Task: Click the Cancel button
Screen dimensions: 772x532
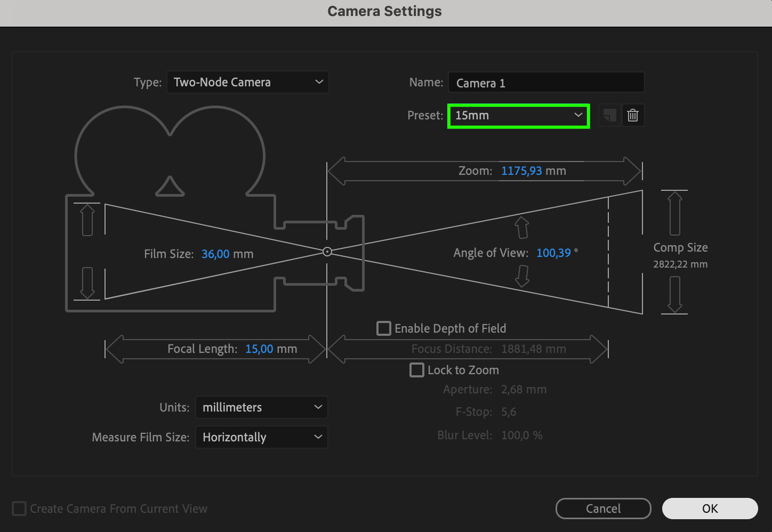Action: (603, 509)
